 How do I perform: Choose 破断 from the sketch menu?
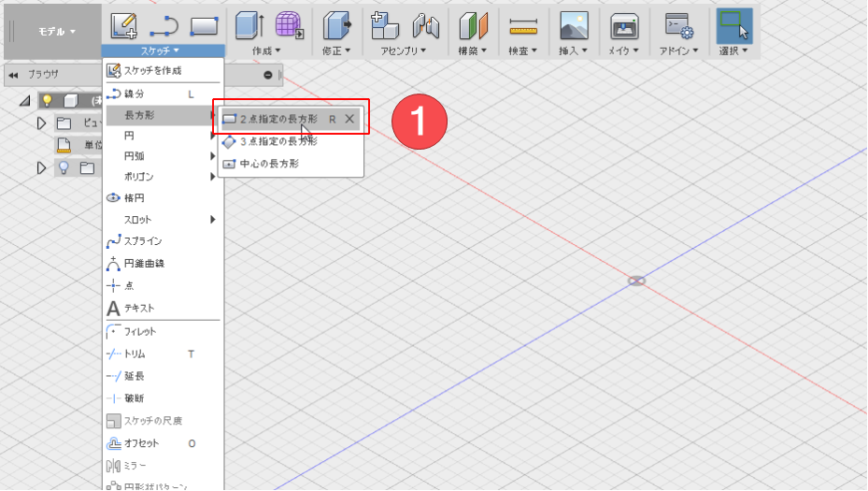(x=164, y=398)
